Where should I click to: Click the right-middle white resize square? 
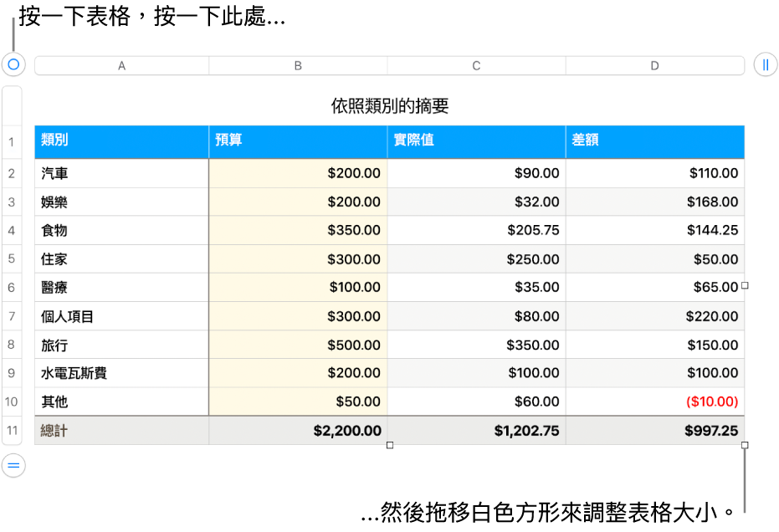[744, 285]
